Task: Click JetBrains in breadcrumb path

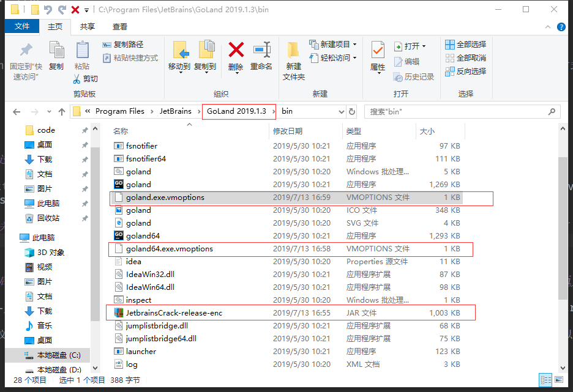Action: [176, 111]
